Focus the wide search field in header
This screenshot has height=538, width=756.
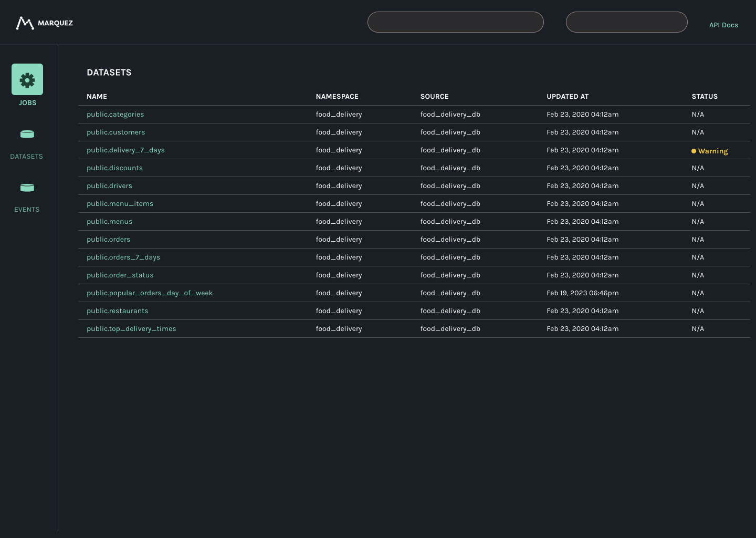coord(456,22)
